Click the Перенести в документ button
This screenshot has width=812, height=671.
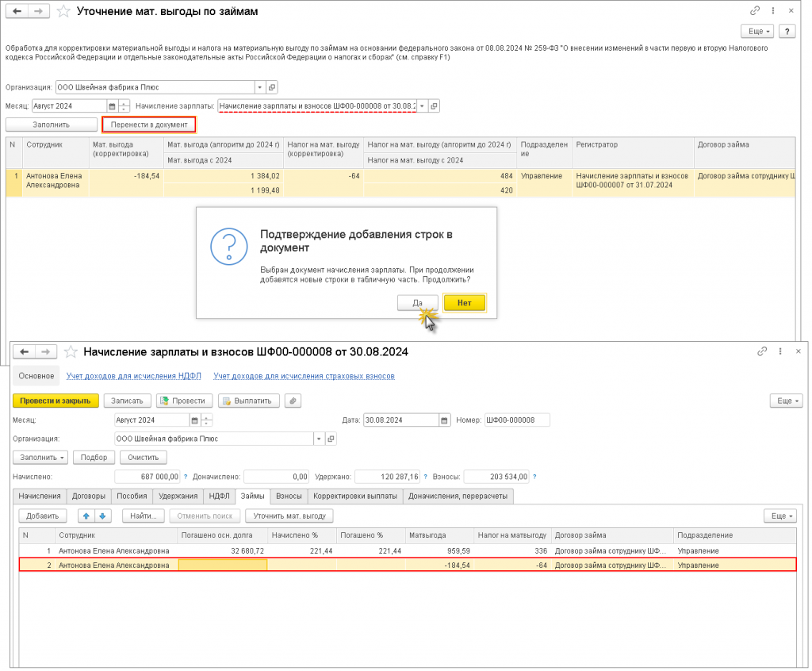(149, 125)
